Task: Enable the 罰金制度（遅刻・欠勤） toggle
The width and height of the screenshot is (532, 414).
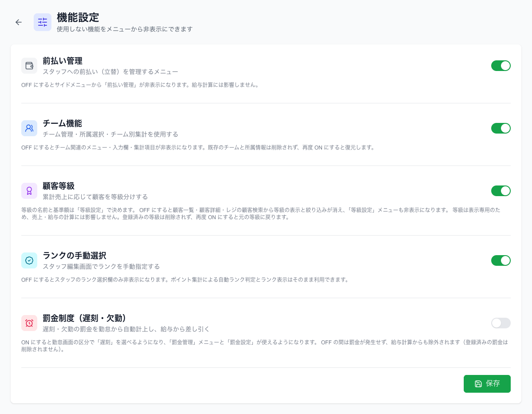Action: 501,323
